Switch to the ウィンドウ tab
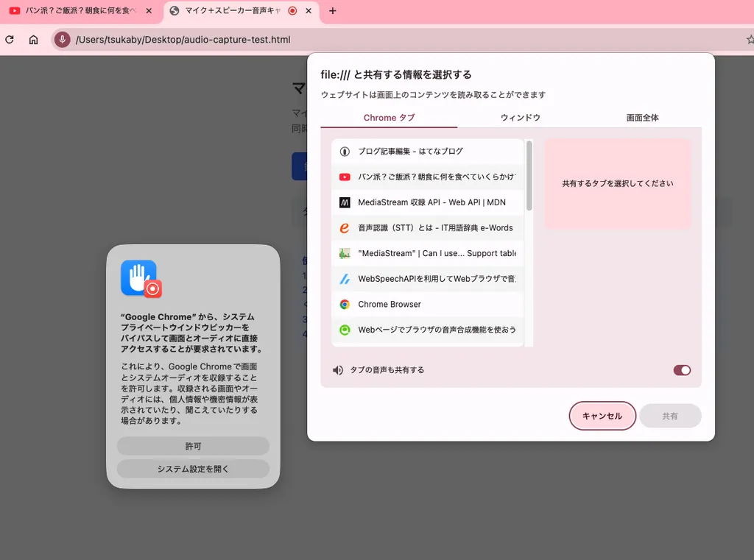 tap(521, 118)
